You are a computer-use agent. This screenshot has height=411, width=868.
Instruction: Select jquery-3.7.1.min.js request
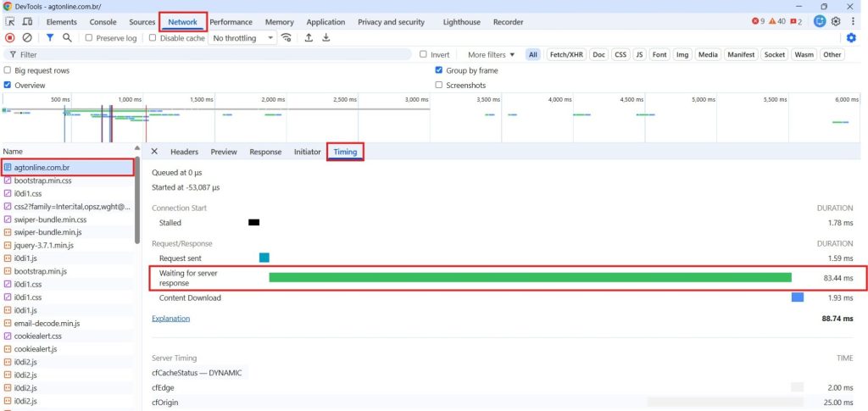pyautogui.click(x=67, y=245)
